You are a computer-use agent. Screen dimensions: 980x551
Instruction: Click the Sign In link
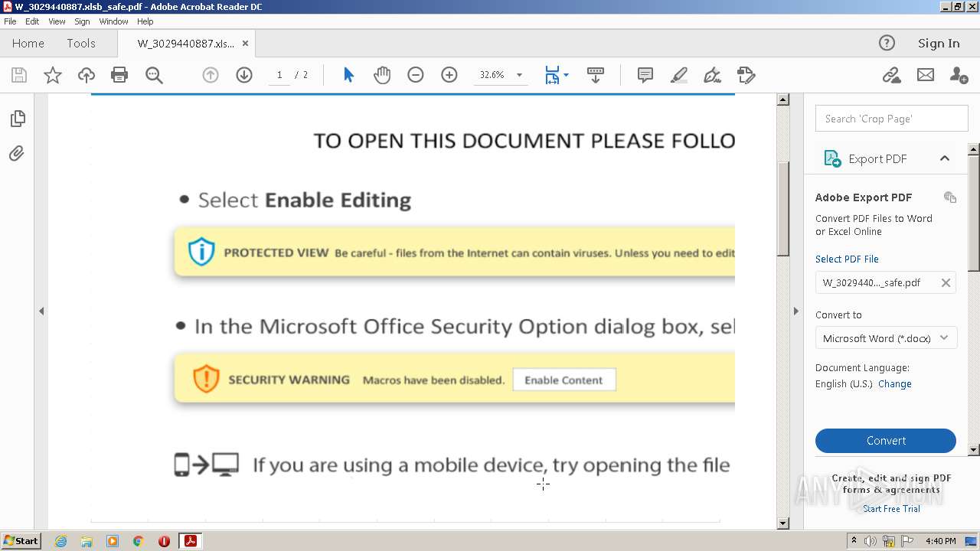coord(939,43)
